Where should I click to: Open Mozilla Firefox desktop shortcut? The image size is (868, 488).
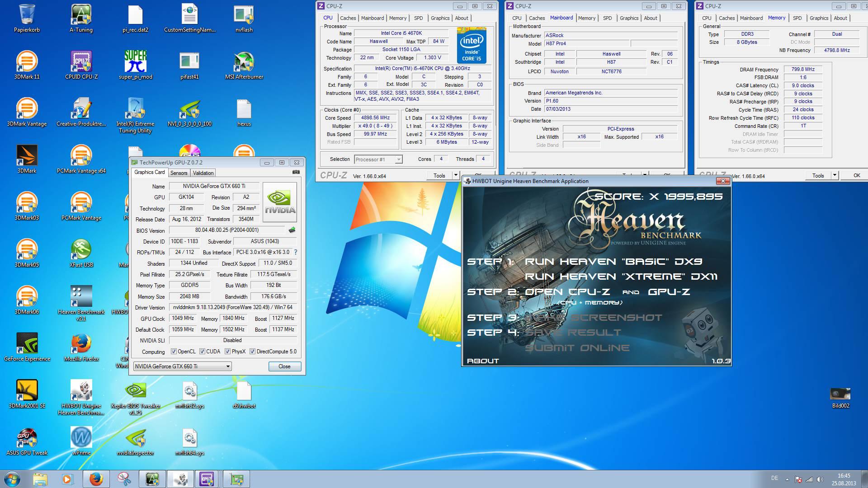point(81,347)
